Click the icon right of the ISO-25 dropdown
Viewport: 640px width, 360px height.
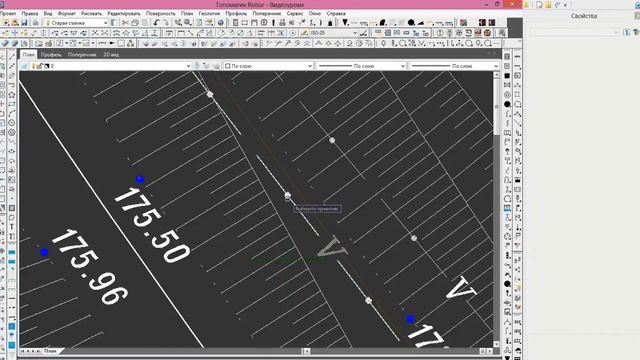pyautogui.click(x=363, y=33)
